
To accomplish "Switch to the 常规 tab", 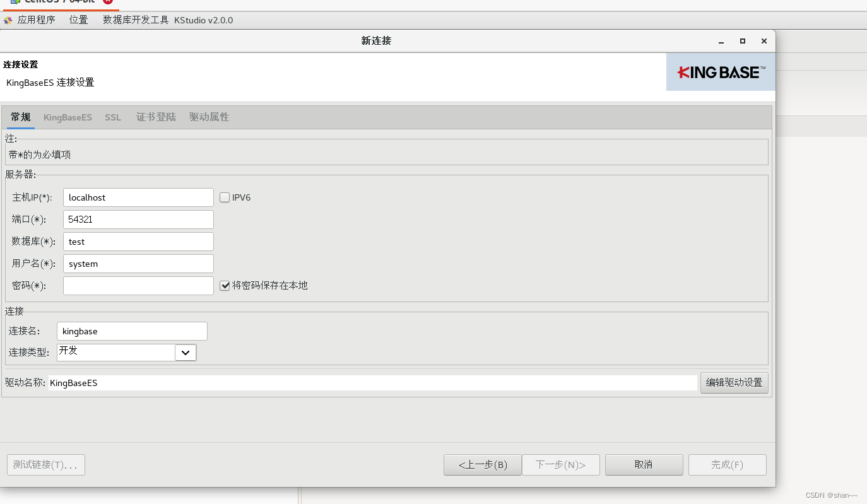I will pos(20,117).
